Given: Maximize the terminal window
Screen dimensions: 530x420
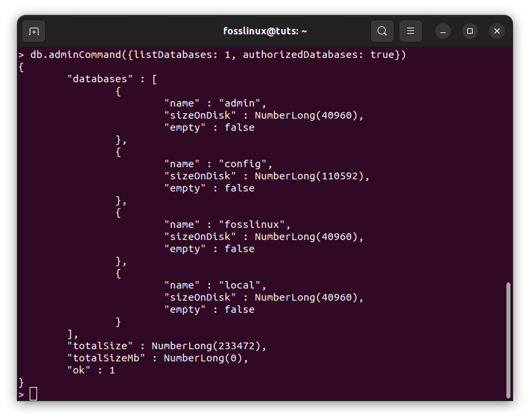Looking at the screenshot, I should [x=470, y=32].
